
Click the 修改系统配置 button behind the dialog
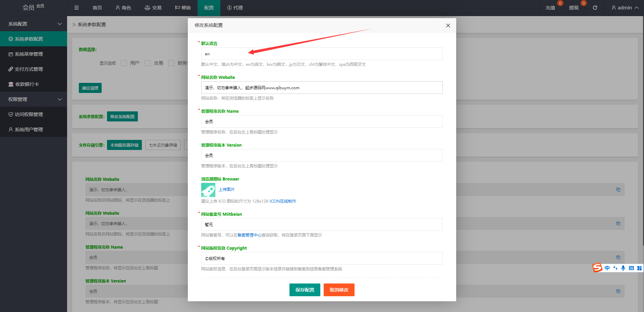(122, 116)
